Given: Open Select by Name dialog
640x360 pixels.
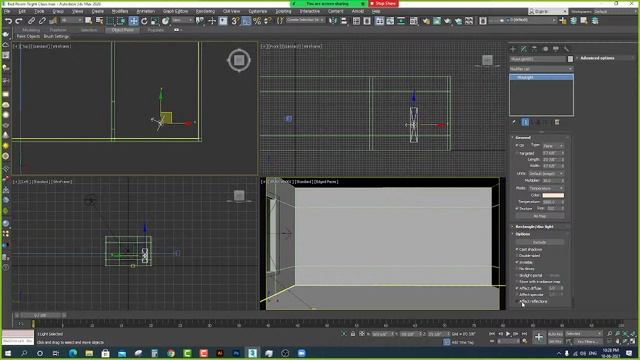Looking at the screenshot, I should coord(99,21).
